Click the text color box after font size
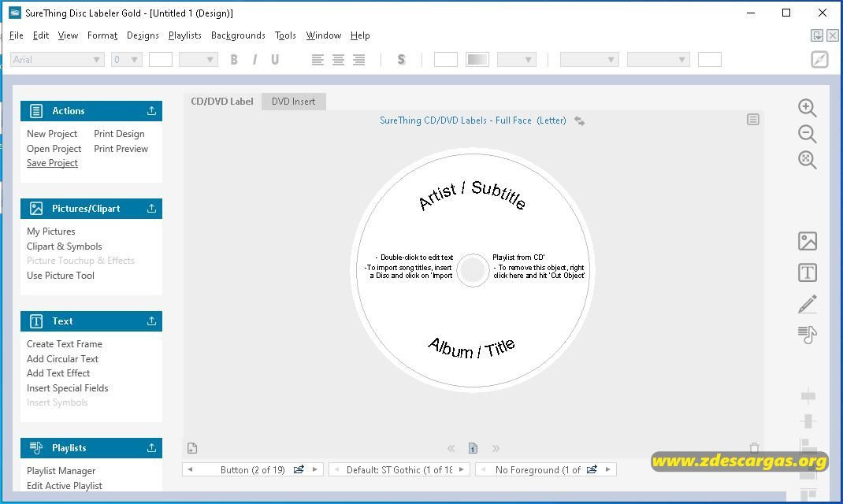Screen dimensions: 843x504 [x=160, y=60]
